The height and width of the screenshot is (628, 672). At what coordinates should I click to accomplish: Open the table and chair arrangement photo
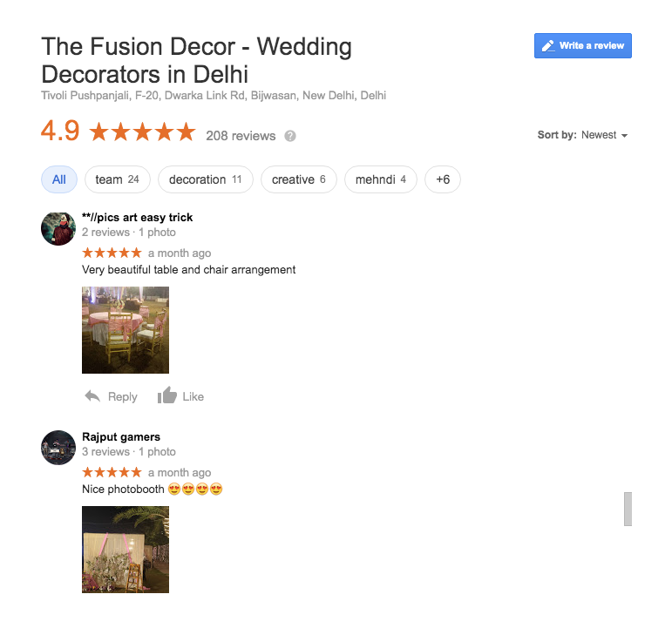(x=126, y=330)
